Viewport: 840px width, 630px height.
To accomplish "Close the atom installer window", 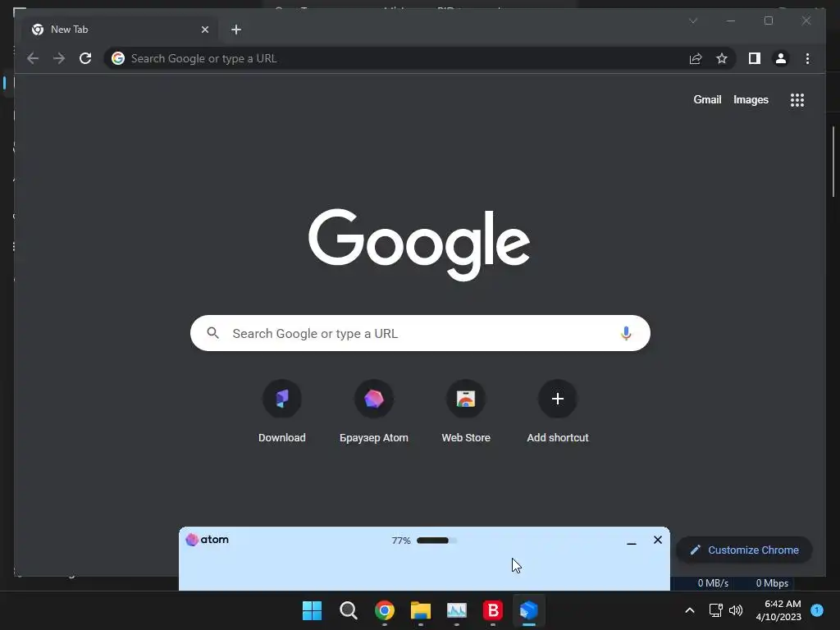I will [x=658, y=540].
